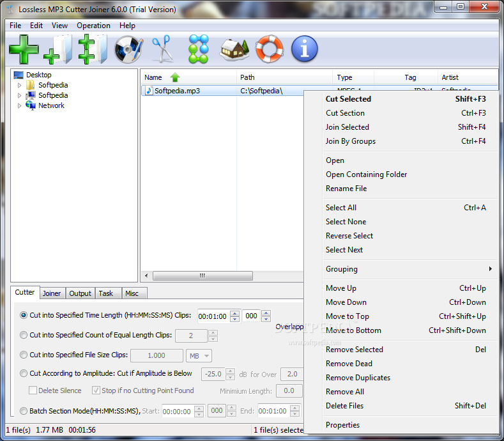Viewport: 504px width, 441px height.
Task: Click the Add Folder with Subfolders icon
Action: coord(93,50)
